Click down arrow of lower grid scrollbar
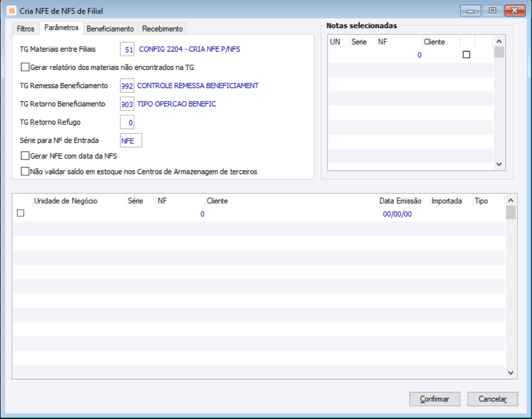 click(511, 373)
